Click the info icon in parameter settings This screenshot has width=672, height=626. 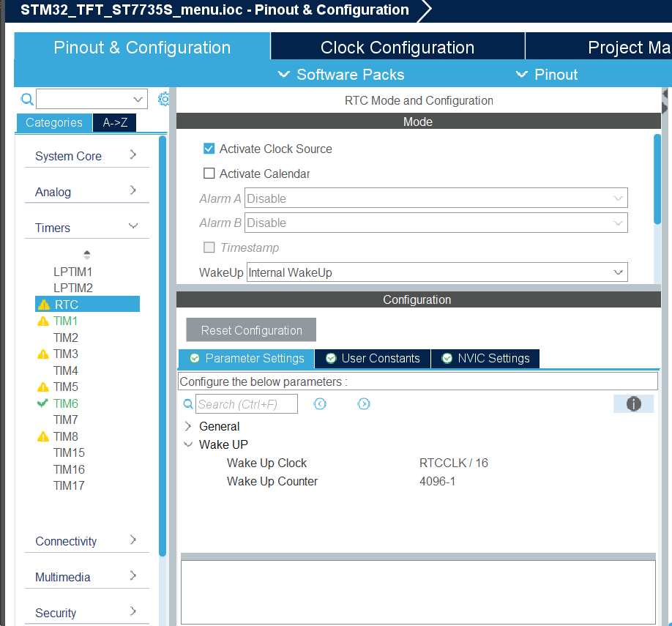pyautogui.click(x=633, y=404)
